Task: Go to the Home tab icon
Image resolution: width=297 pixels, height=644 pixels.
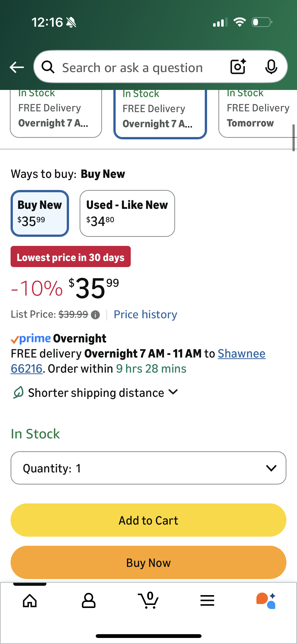Action: (x=30, y=601)
